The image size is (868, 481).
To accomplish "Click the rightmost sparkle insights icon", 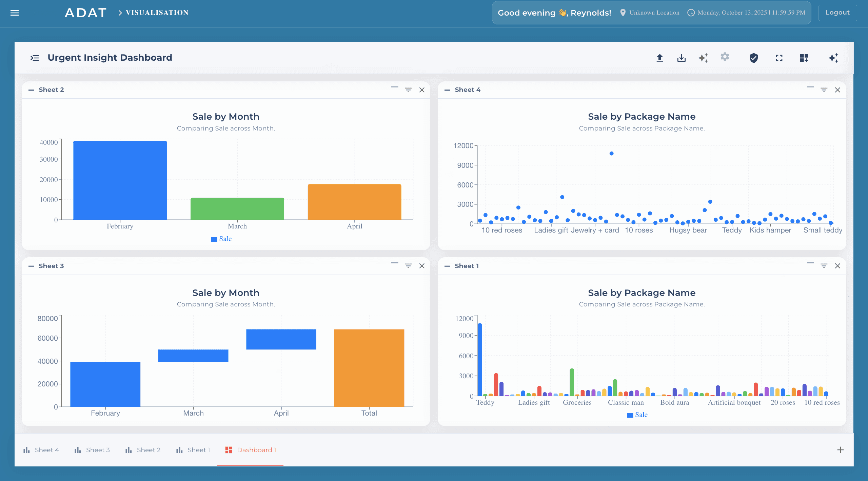I will click(x=833, y=58).
